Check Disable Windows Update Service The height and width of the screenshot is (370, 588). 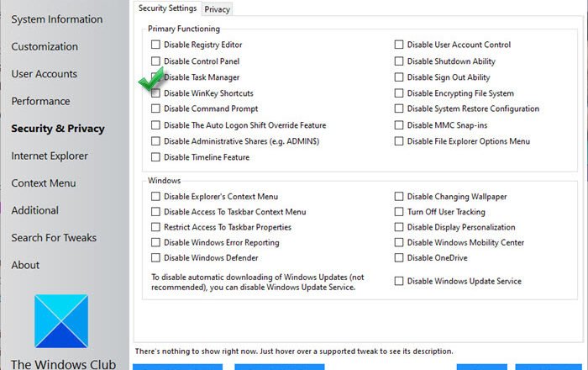(x=399, y=281)
